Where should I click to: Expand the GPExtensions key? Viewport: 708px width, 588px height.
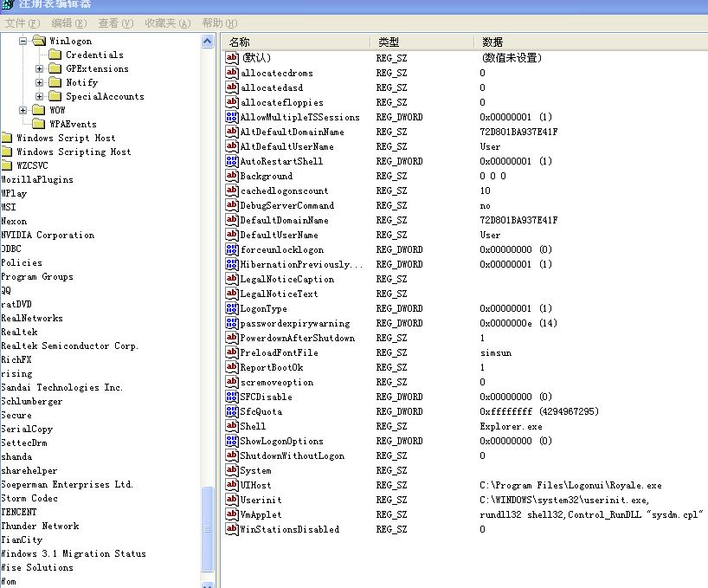(x=39, y=68)
